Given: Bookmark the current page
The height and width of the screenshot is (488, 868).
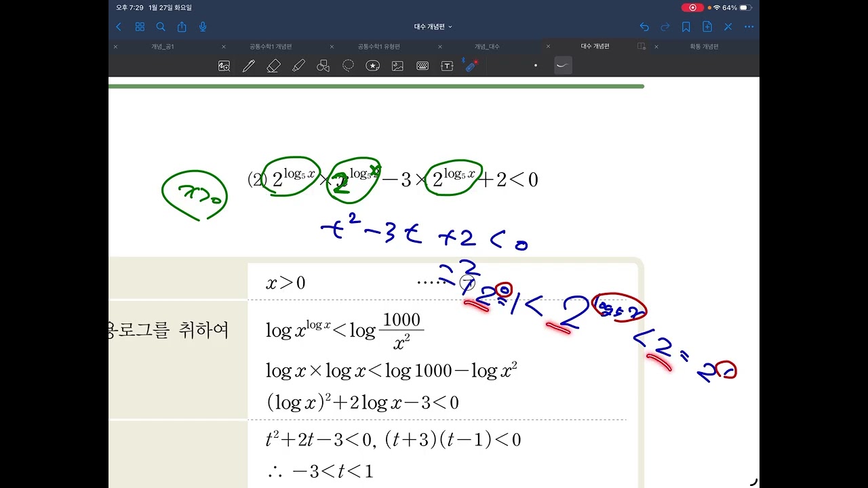Looking at the screenshot, I should [686, 27].
